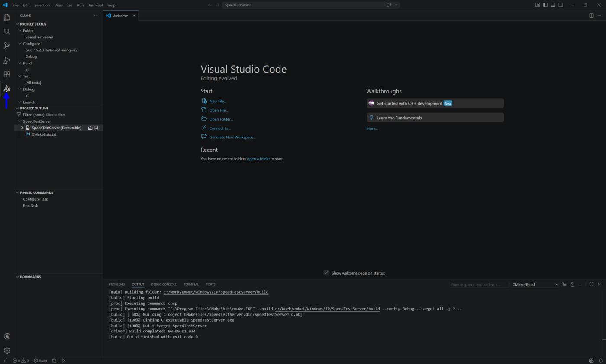Click the open a folder link
The image size is (606, 364).
258,159
